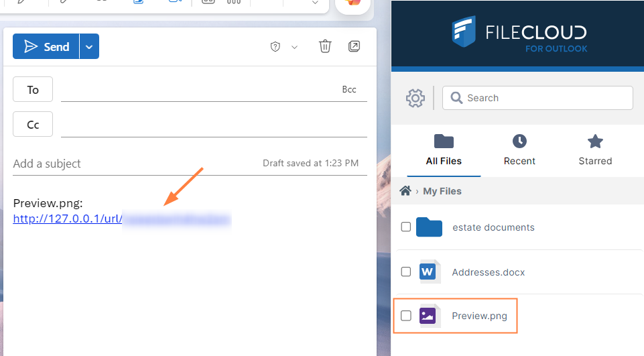Open the estate documents folder icon
This screenshot has width=644, height=356.
[x=429, y=227]
